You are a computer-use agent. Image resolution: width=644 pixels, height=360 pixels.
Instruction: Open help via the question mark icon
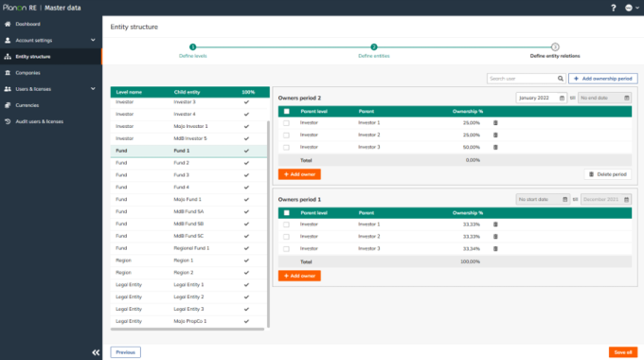click(613, 8)
